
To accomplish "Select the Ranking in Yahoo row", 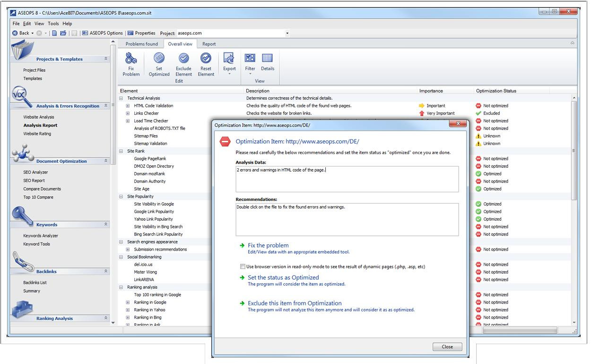I will [x=149, y=310].
